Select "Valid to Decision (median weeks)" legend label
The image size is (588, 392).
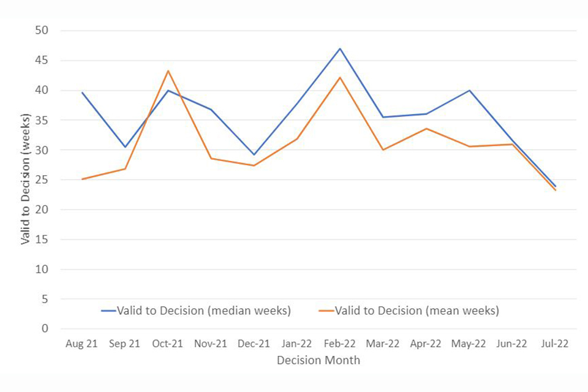click(x=204, y=311)
